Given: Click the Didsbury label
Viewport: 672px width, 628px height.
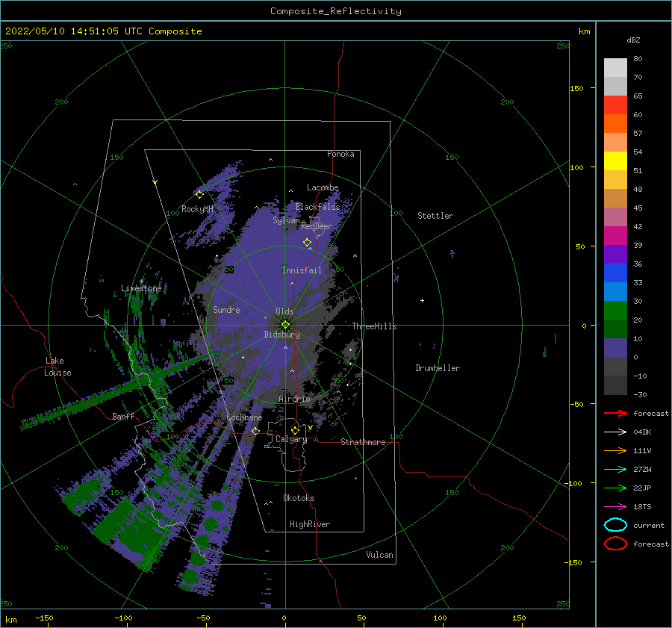Looking at the screenshot, I should [281, 335].
